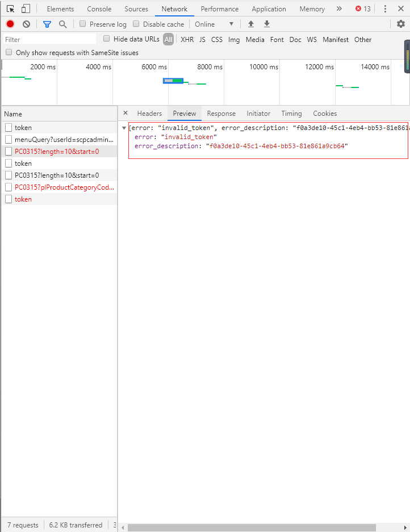
Task: Select the Preview tab
Action: pyautogui.click(x=185, y=114)
